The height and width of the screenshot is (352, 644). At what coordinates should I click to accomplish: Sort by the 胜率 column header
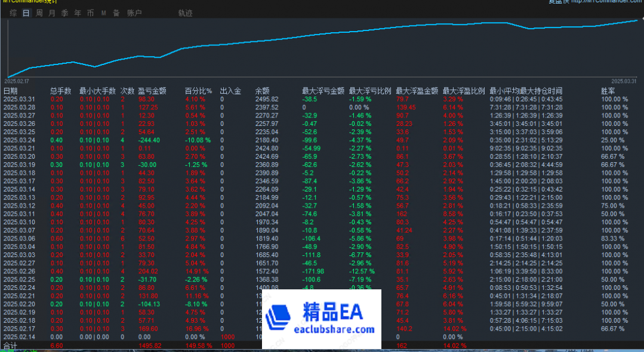[x=608, y=91]
